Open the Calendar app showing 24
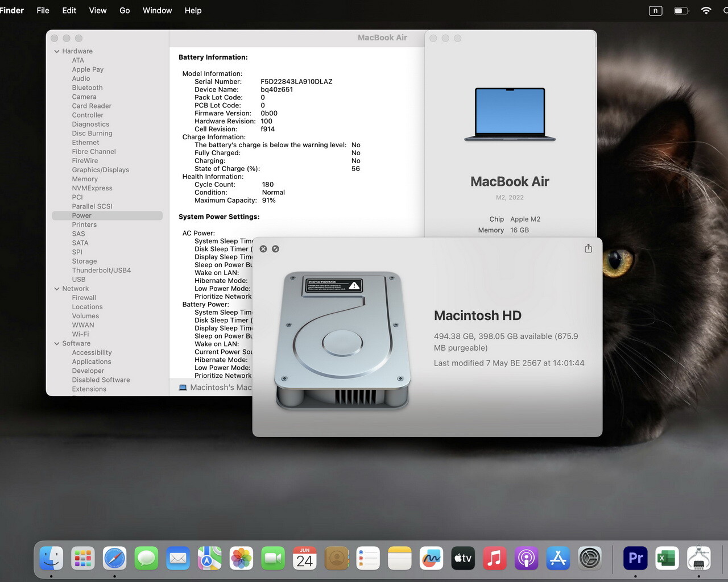The image size is (728, 582). [305, 558]
